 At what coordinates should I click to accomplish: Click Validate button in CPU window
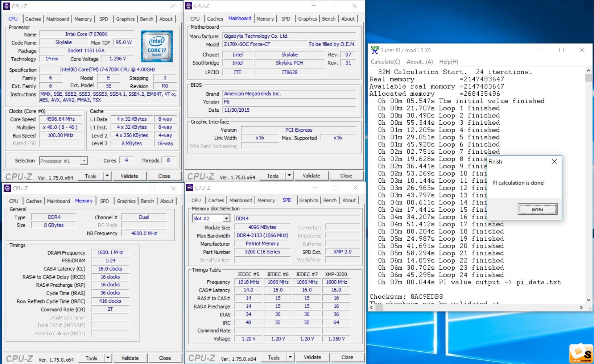point(129,176)
